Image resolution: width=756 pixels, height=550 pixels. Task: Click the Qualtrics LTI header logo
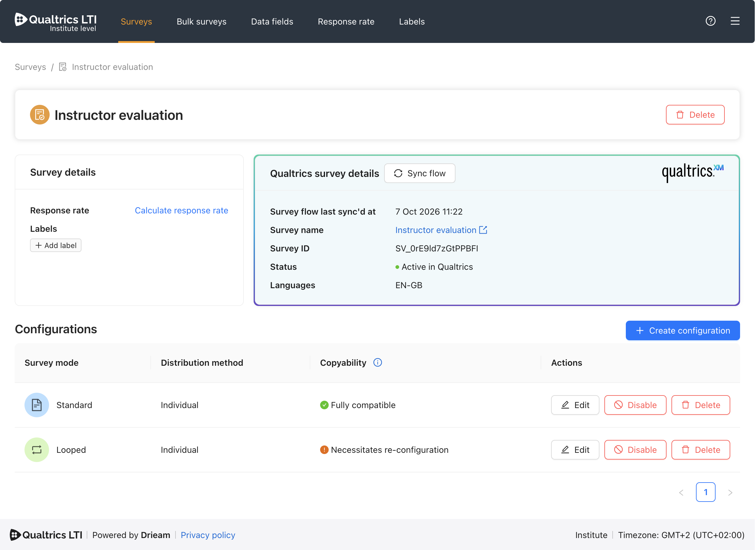55,22
